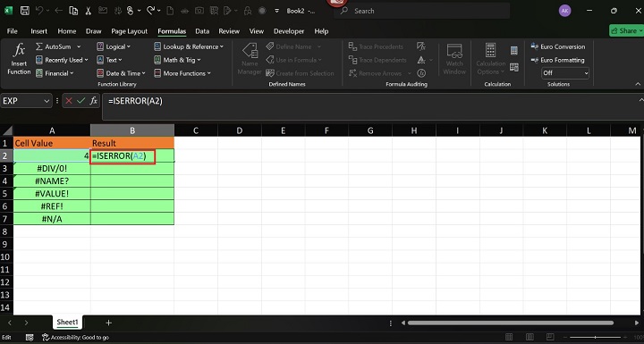Click the Calculate Now icon

point(513,51)
